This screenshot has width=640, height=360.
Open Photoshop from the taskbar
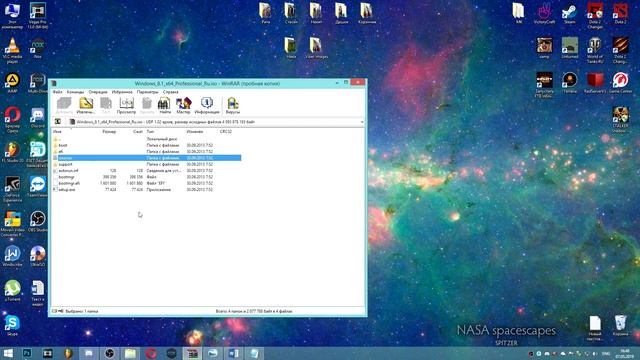pos(27,353)
